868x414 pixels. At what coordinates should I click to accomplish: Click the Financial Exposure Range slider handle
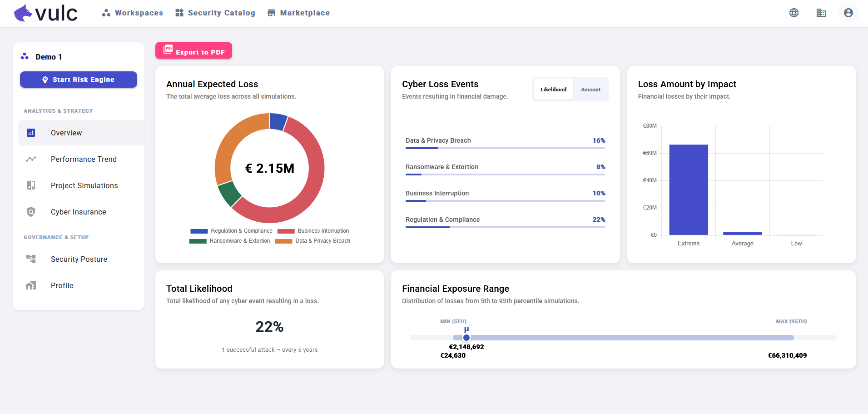(x=466, y=338)
